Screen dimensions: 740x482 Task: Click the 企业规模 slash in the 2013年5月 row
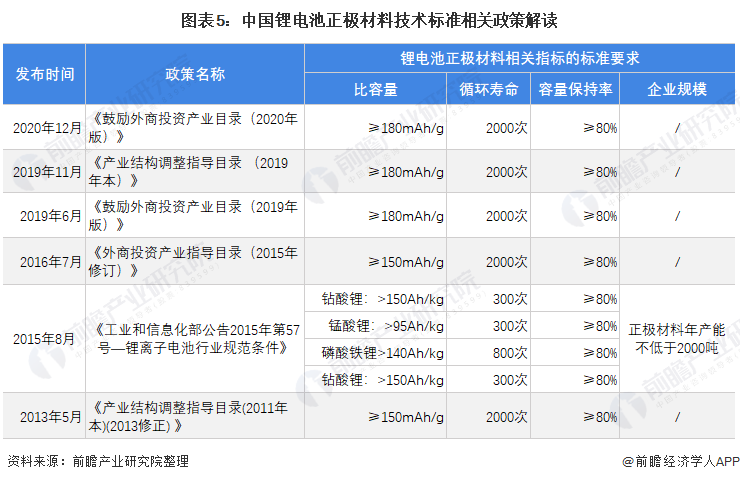point(677,417)
